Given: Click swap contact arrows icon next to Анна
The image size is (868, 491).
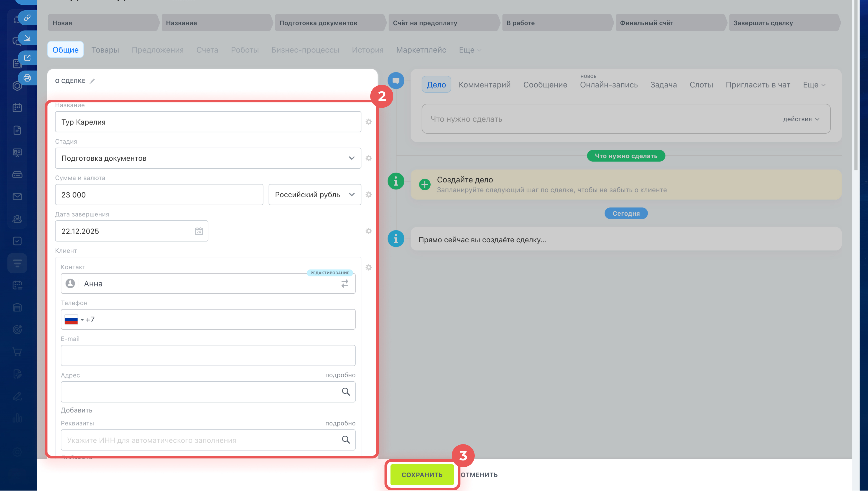Looking at the screenshot, I should point(344,284).
